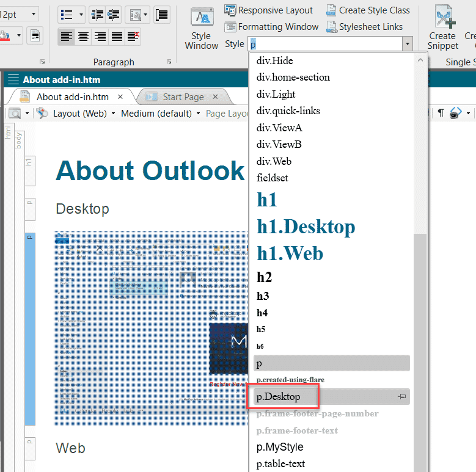Viewport: 476px width, 472px height.
Task: Select the body structure bar
Action: pos(19,300)
